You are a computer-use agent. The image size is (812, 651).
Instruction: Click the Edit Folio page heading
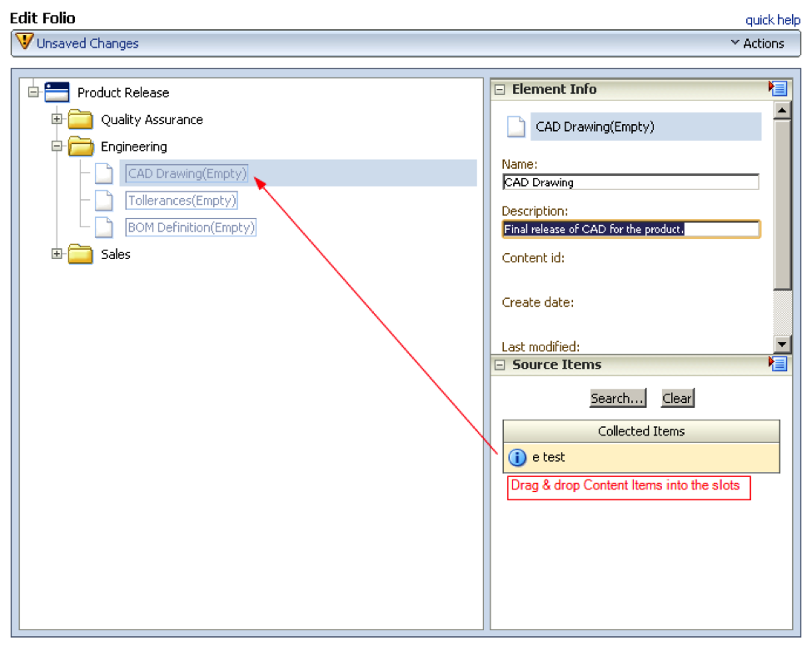click(x=42, y=18)
